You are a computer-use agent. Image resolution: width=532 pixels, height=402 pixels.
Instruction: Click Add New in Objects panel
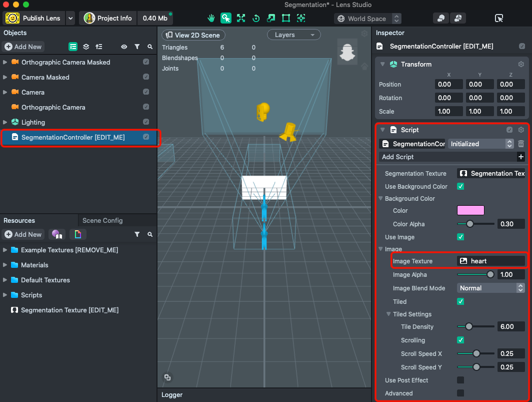click(x=23, y=47)
